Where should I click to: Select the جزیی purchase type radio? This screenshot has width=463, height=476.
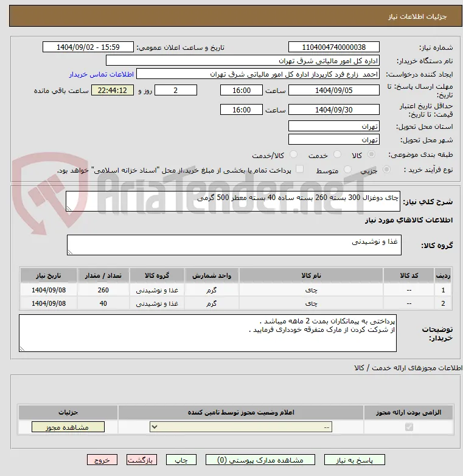pos(386,170)
